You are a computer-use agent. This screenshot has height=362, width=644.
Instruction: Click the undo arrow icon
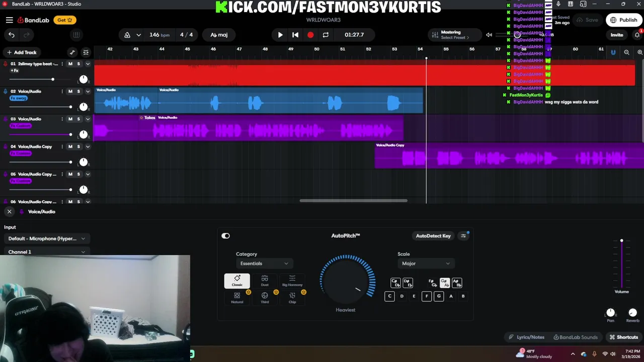pos(12,35)
